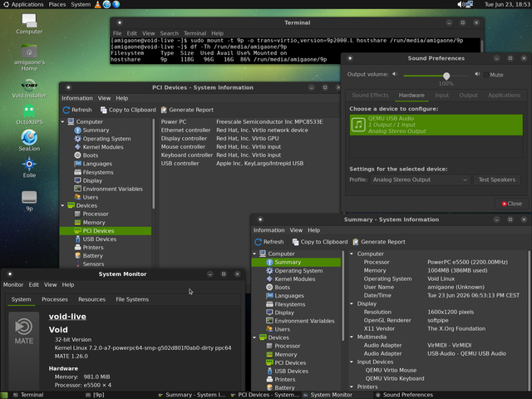Collapse the Multimedia section in Summary details
532x399 pixels.
[352, 337]
